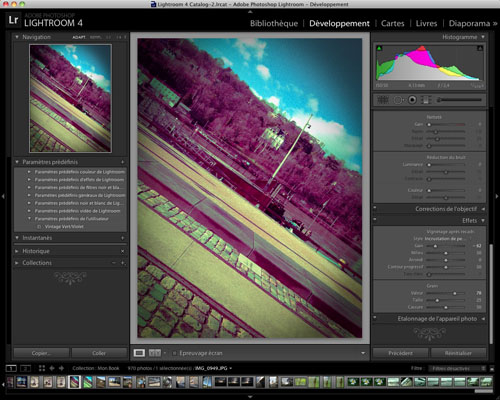The image size is (500, 400).
Task: Toggle the filter switch beside Filtres désactivés
Action: coord(492,369)
